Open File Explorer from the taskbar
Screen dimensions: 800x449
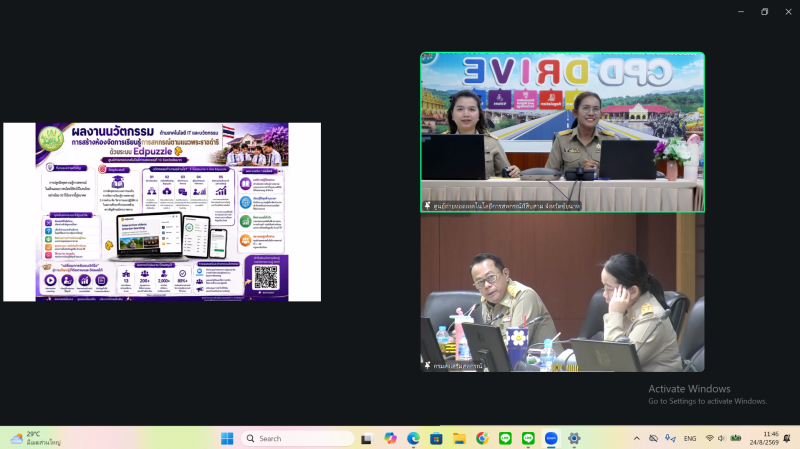point(459,438)
